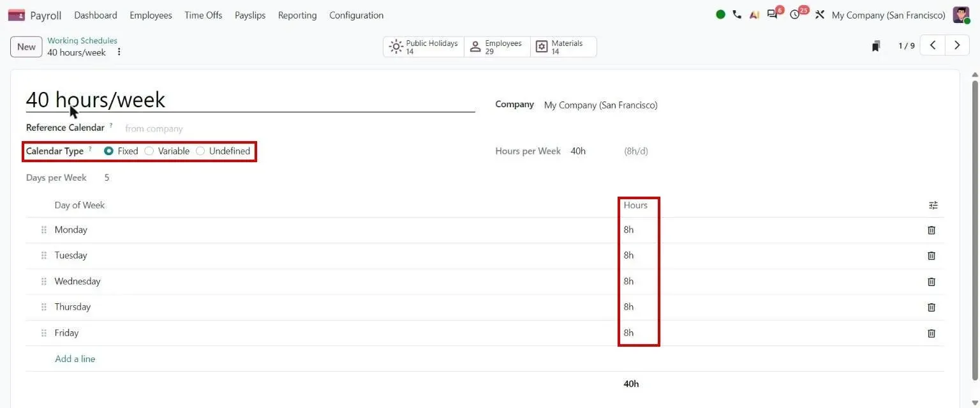Delete the Tuesday row
Viewport: 980px width, 408px height.
932,255
